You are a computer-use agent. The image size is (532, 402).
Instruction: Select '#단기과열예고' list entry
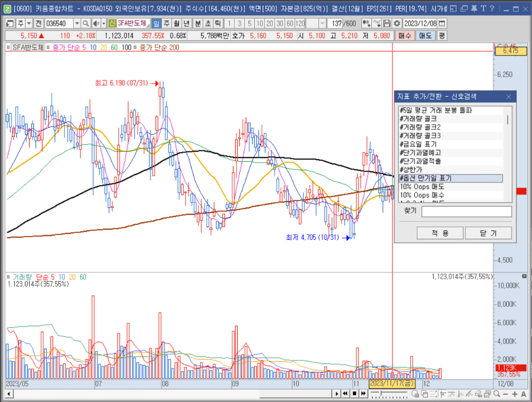tap(451, 153)
